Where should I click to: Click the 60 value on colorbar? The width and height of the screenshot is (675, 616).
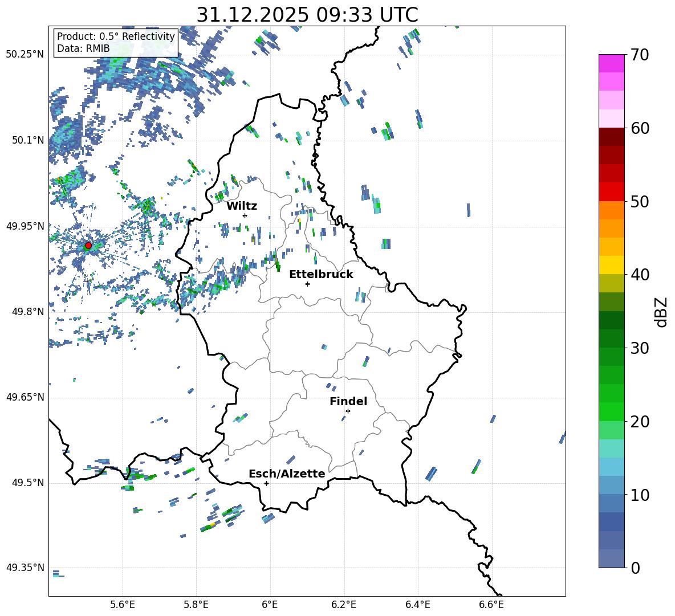tap(640, 128)
